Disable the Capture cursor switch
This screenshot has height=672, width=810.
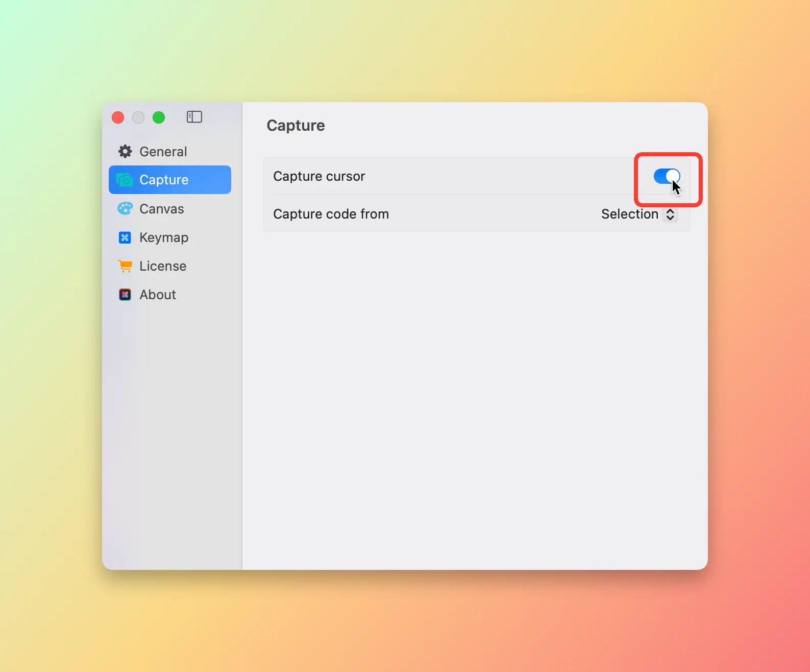tap(667, 177)
